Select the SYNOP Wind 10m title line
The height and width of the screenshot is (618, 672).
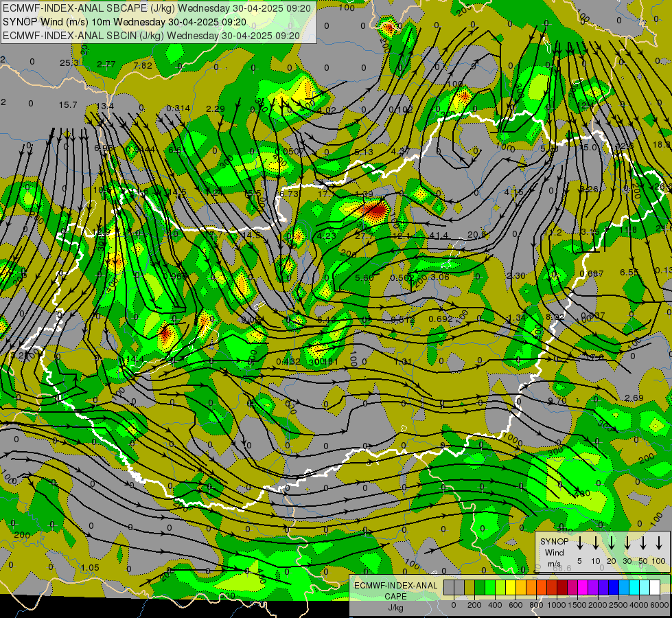point(124,22)
